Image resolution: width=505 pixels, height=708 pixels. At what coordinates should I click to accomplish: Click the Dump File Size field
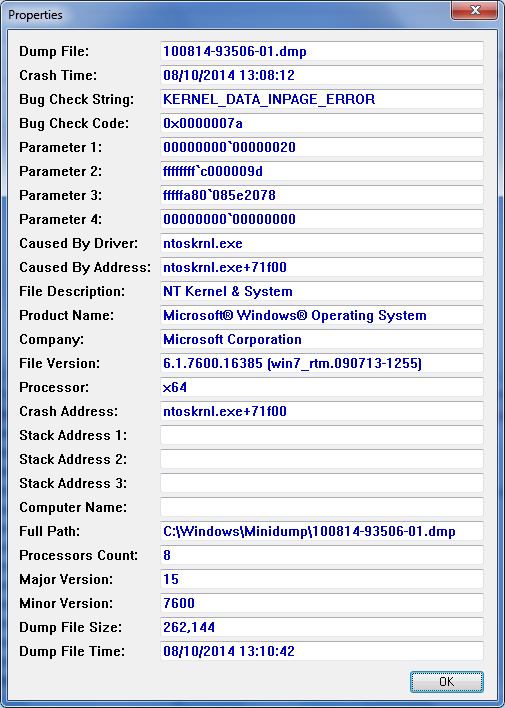pos(322,627)
